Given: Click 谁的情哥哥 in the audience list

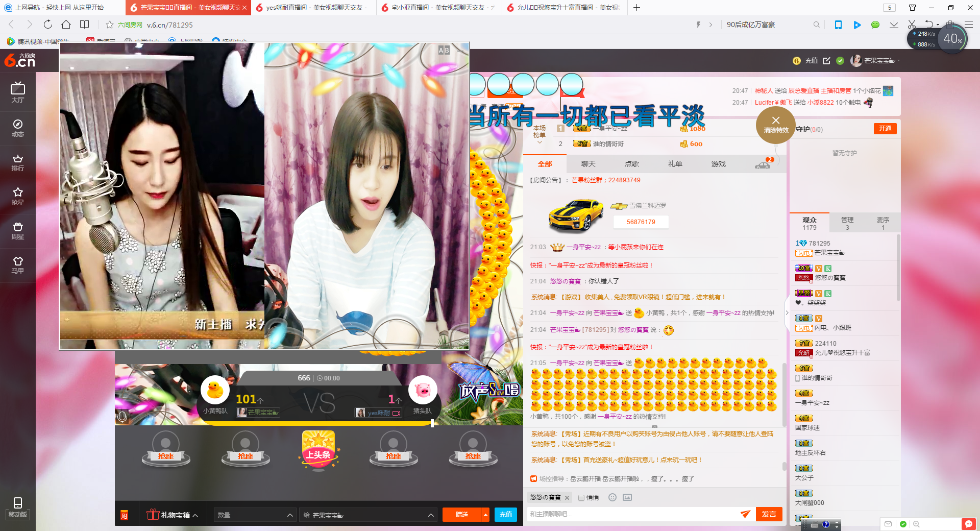Looking at the screenshot, I should (817, 378).
